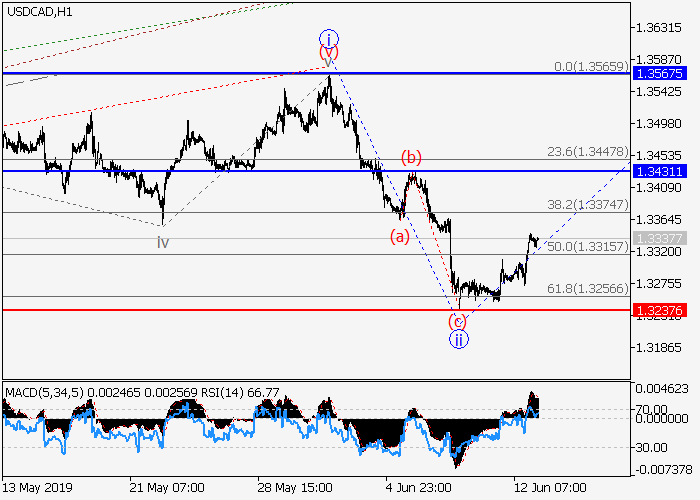Select the blue 1.35675 price tag

click(658, 74)
